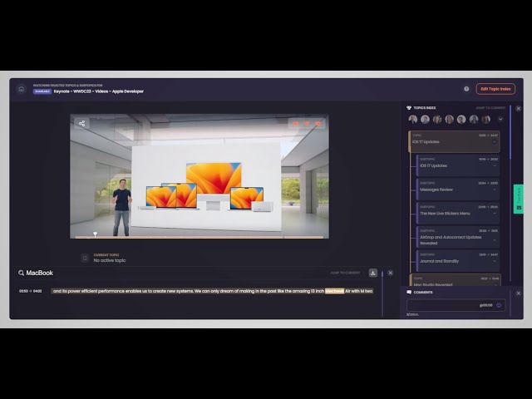532x399 pixels.
Task: Expand The New Live Stickers Menu chevron
Action: pos(495,214)
